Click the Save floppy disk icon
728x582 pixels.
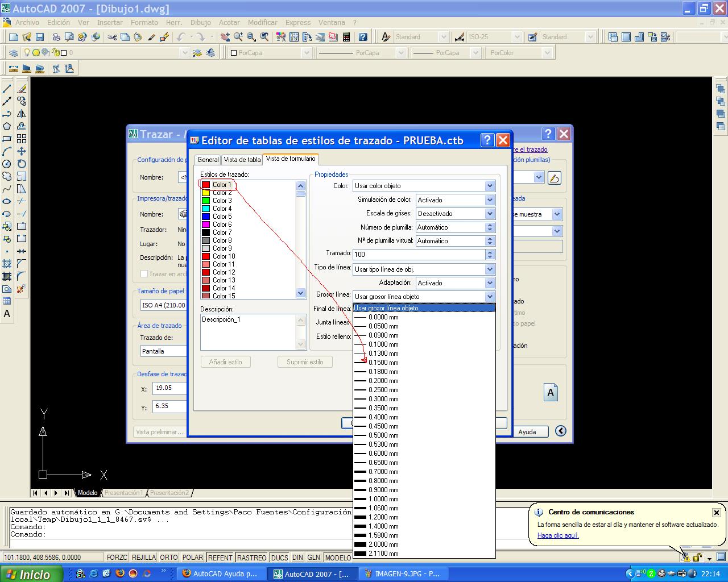40,37
